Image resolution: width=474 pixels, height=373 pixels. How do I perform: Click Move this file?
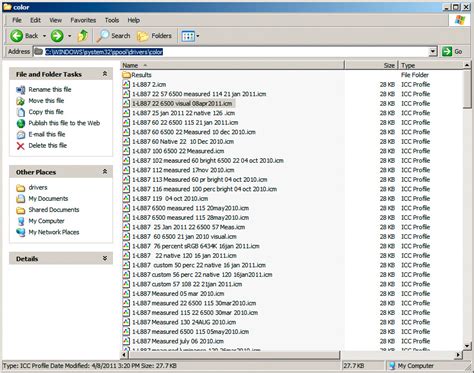[x=46, y=101]
